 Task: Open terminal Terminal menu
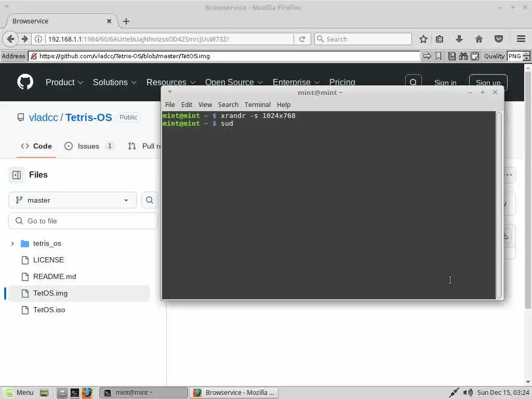click(258, 104)
